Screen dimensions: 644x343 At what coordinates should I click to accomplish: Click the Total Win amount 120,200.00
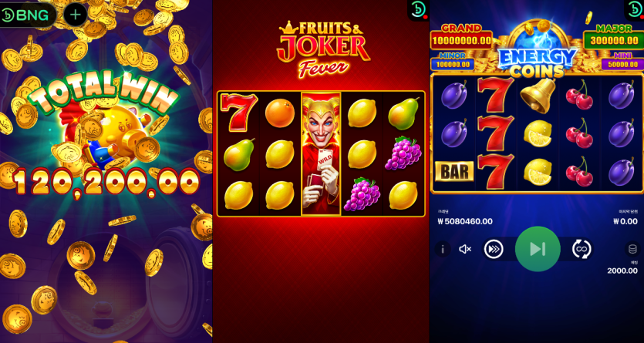coord(106,181)
